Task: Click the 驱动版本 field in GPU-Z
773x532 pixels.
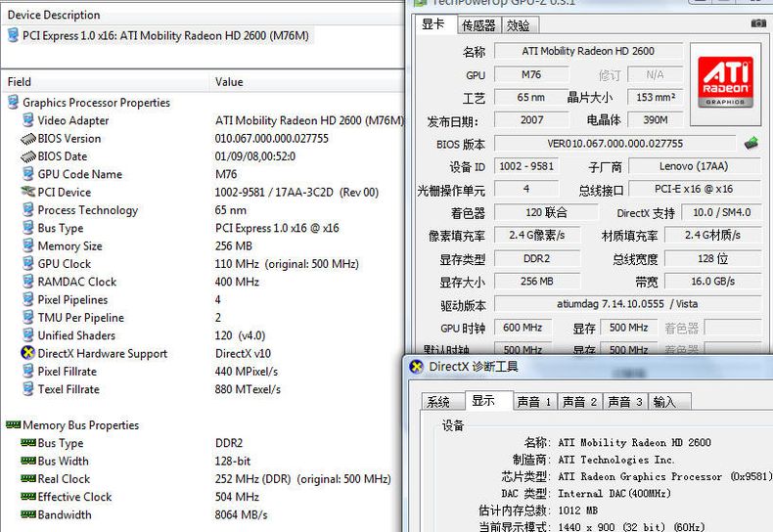Action: [627, 304]
